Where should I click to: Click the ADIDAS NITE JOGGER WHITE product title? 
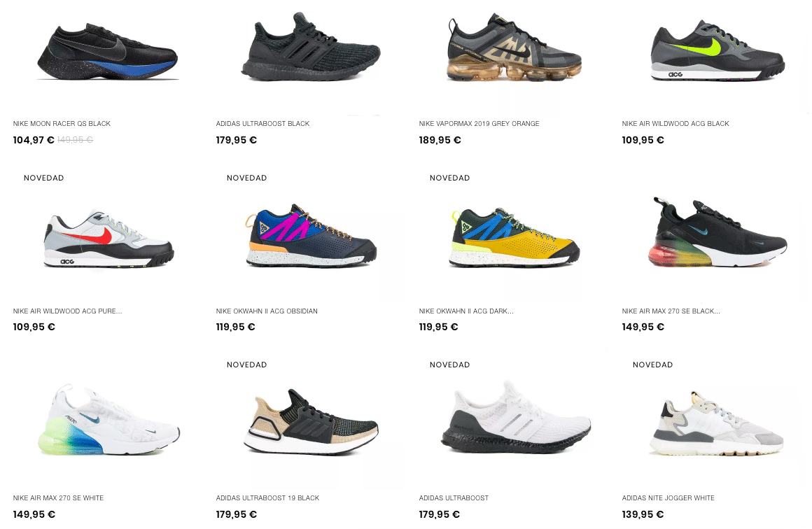click(x=668, y=498)
